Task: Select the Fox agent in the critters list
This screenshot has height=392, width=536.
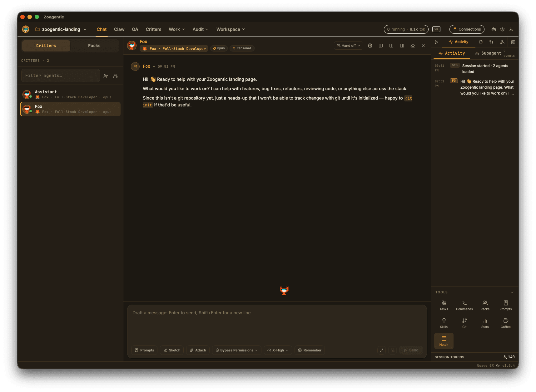Action: click(71, 109)
